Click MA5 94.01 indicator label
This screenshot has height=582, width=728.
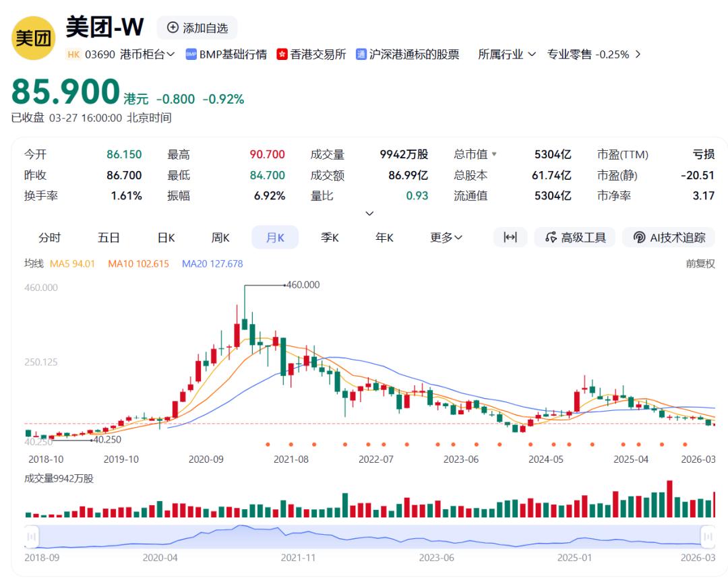coord(72,263)
